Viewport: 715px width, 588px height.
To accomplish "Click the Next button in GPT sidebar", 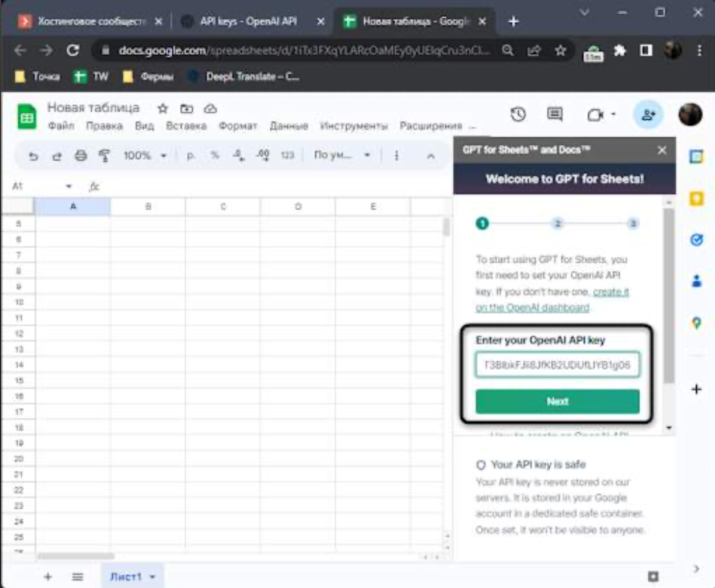I will 557,401.
